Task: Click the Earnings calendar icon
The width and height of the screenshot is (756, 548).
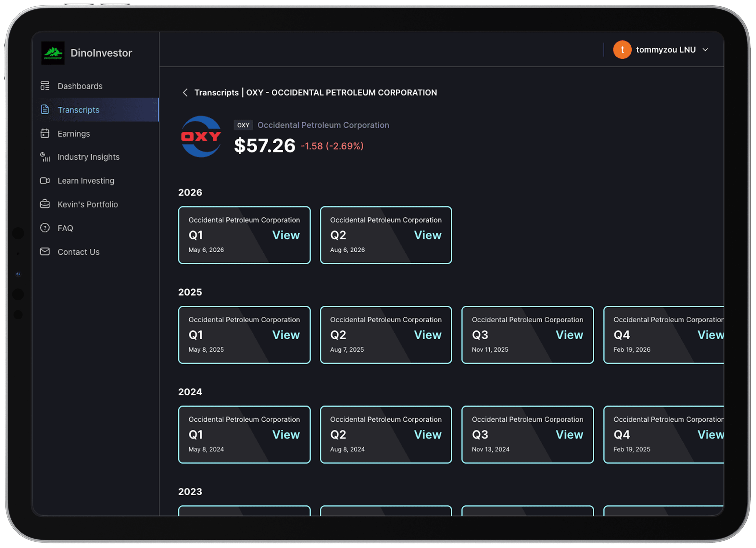Action: coord(45,133)
